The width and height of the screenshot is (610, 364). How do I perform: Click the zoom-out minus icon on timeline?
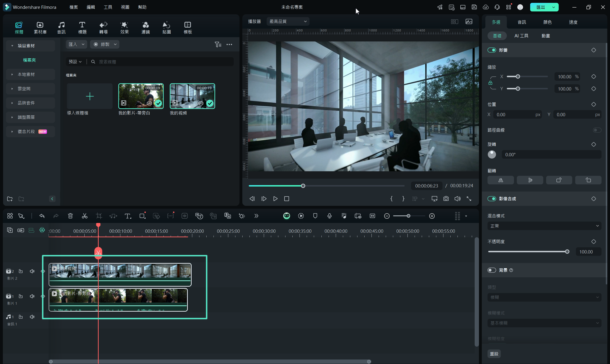(387, 216)
